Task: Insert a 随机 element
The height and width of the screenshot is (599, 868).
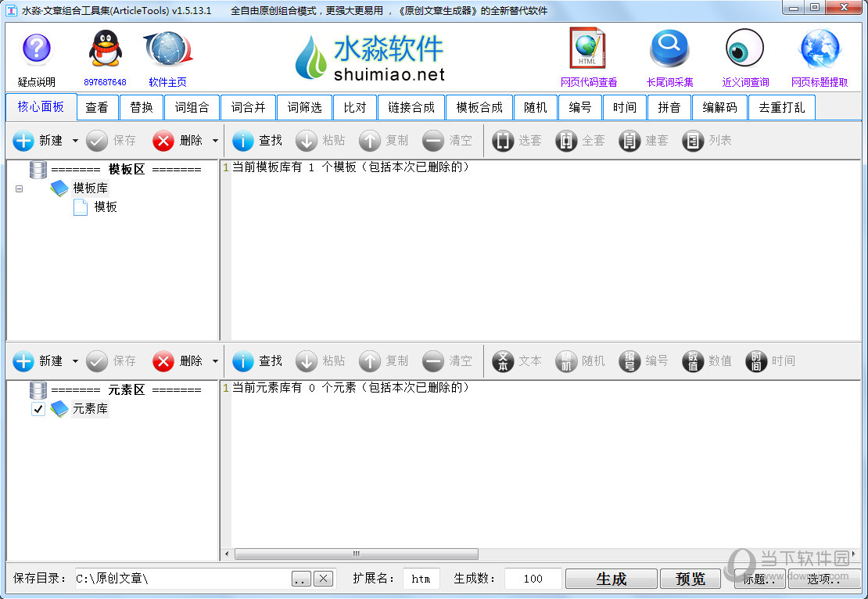Action: tap(580, 361)
